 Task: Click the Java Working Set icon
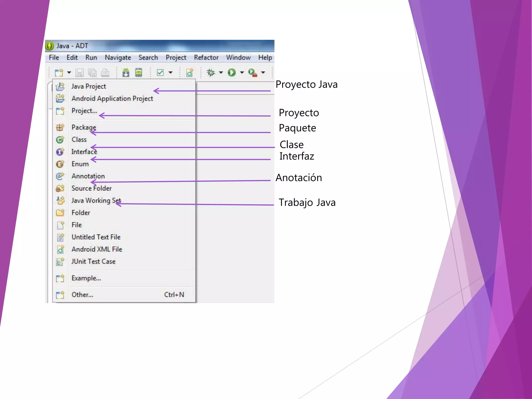(x=60, y=200)
